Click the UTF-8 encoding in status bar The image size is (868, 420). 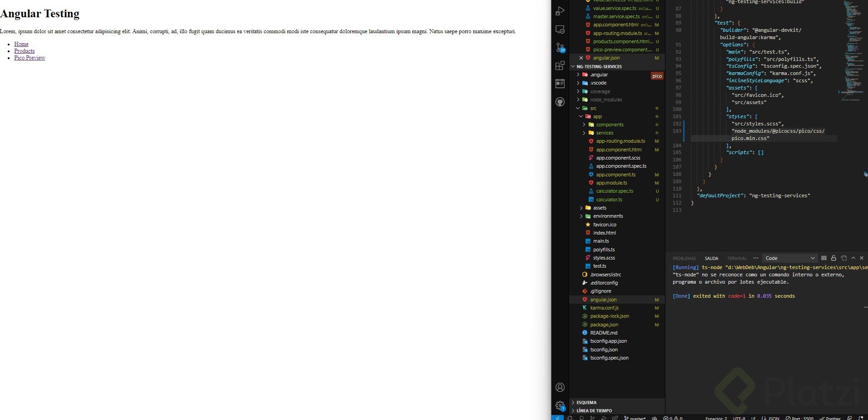[x=739, y=418]
